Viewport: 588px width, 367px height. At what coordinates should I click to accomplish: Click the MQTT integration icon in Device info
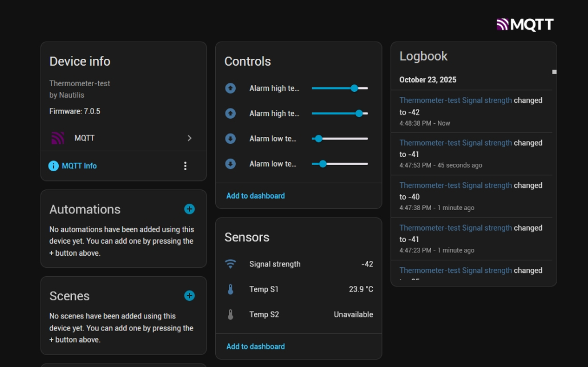[57, 138]
